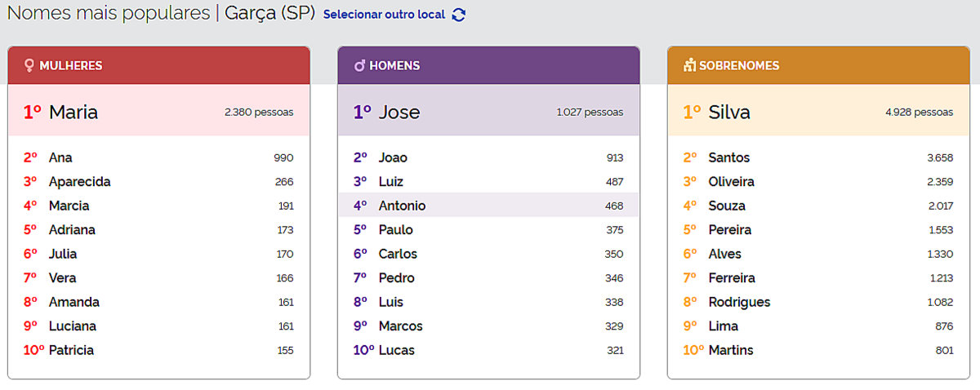980x390 pixels.
Task: Select the Mulheres panel header
Action: (158, 65)
